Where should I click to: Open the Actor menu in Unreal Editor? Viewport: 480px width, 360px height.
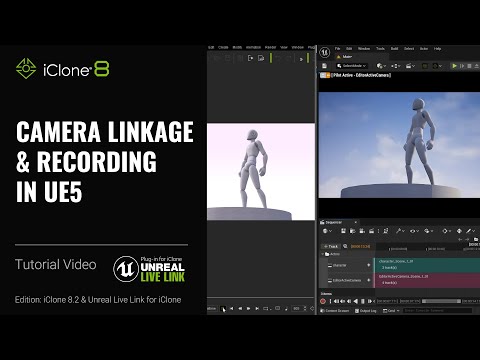pos(424,49)
